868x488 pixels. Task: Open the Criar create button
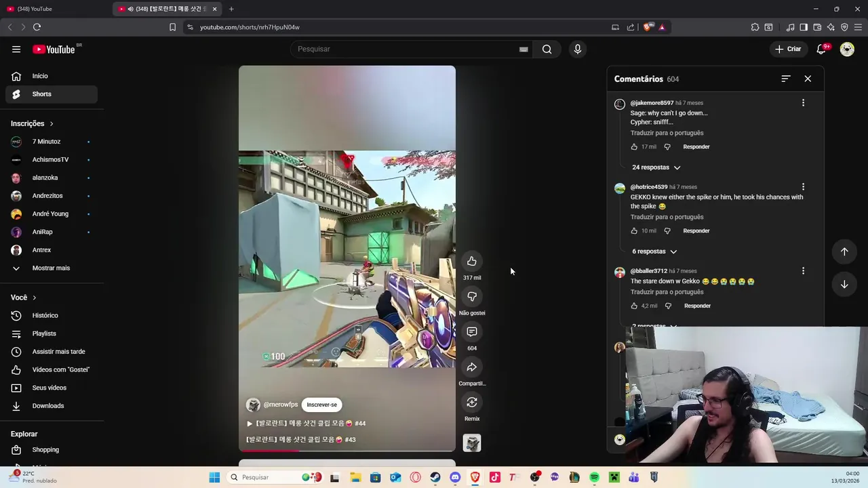pos(789,49)
